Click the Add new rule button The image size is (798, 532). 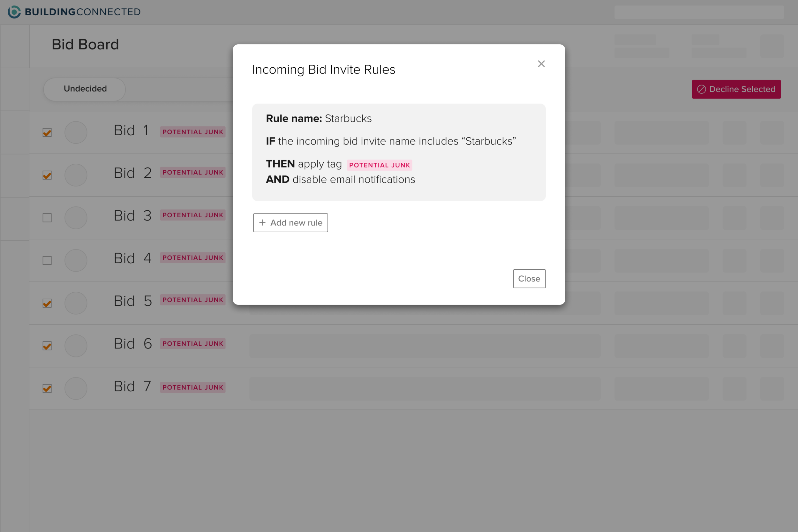click(x=290, y=222)
